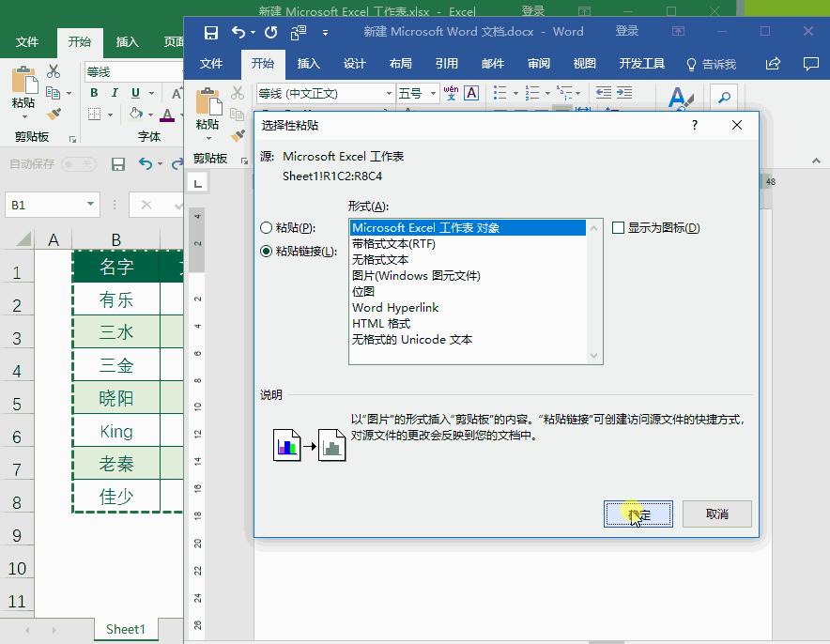Click the ruler tab selector L icon
The height and width of the screenshot is (644, 830).
[x=198, y=183]
